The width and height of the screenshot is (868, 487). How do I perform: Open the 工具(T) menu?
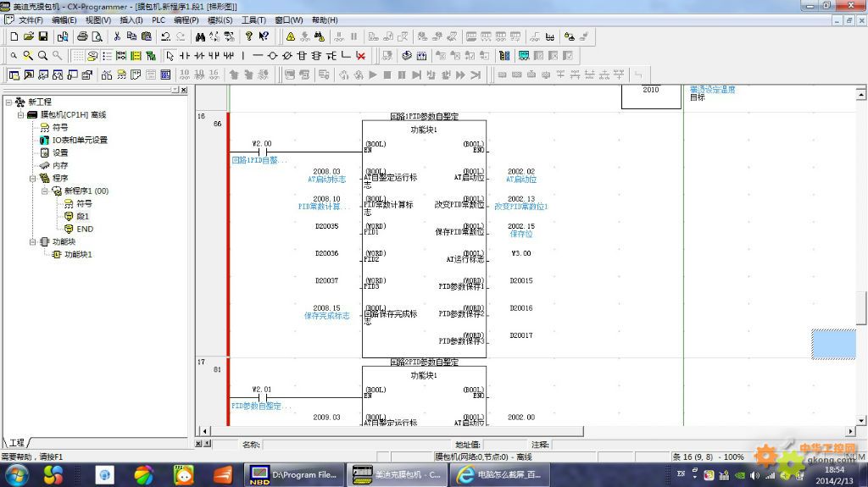click(x=253, y=20)
